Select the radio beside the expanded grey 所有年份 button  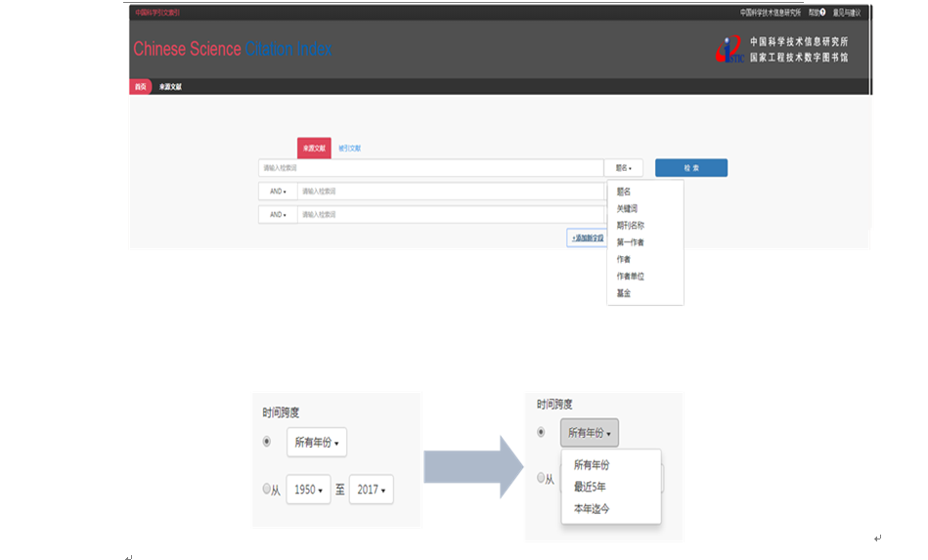click(541, 432)
